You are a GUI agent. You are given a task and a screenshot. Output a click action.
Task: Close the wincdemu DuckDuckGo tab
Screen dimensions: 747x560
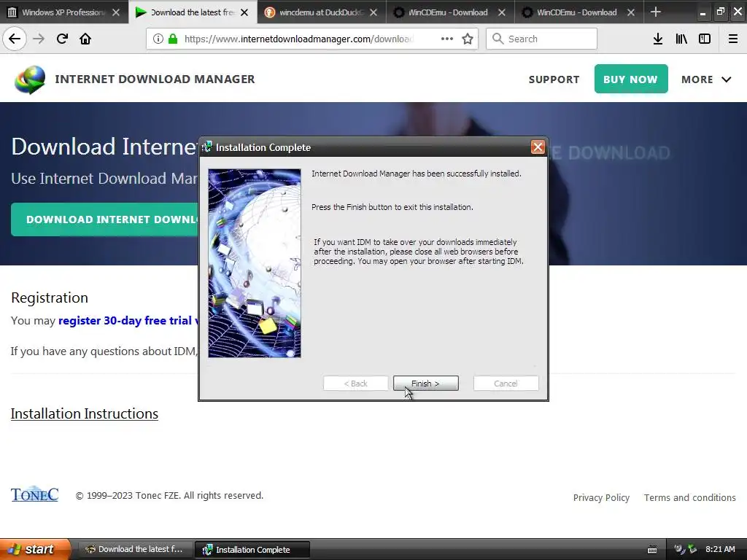click(x=373, y=12)
